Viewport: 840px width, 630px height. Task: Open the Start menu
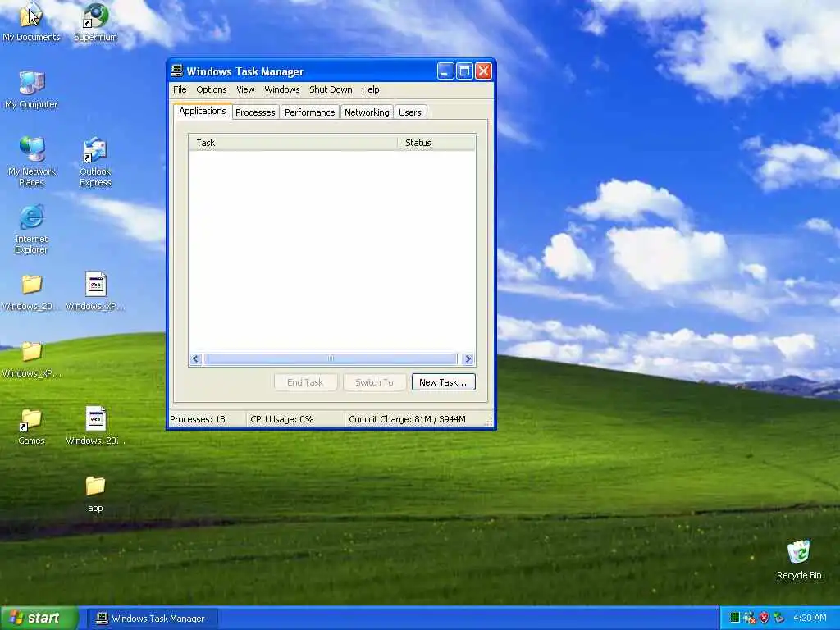coord(39,619)
